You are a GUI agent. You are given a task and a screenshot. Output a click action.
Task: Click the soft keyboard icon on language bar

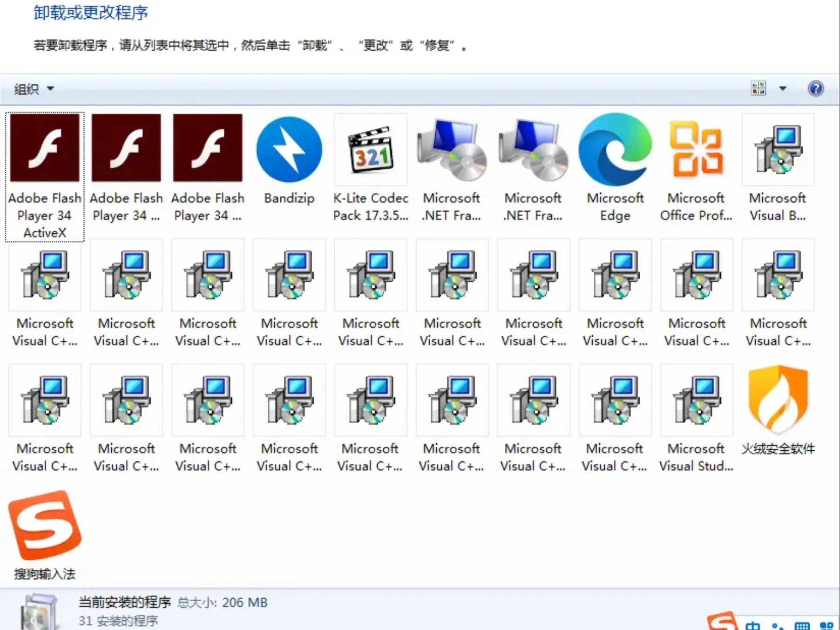coord(803,627)
